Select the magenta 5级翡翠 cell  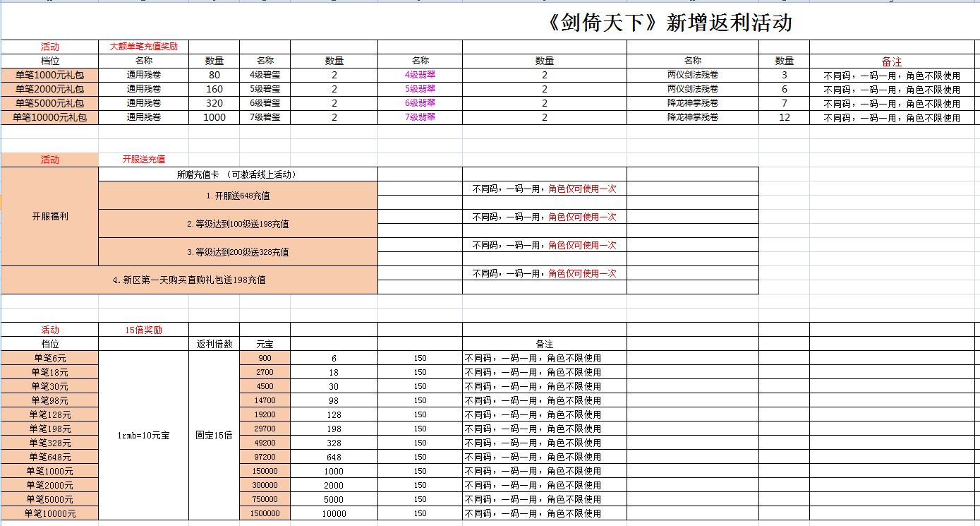point(420,89)
